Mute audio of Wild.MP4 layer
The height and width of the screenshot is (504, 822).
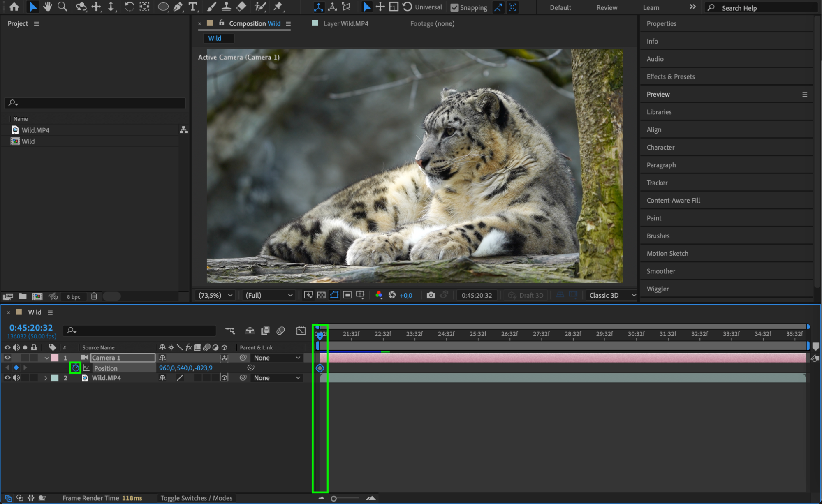point(16,378)
